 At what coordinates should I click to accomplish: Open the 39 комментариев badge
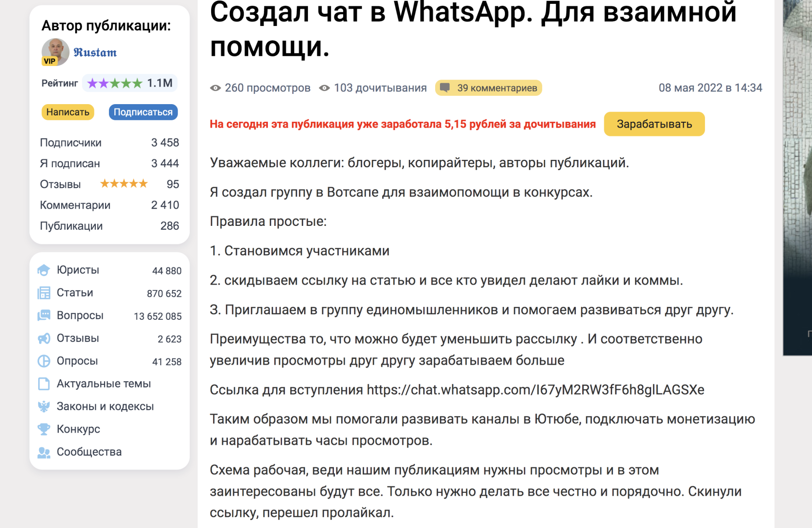(488, 88)
